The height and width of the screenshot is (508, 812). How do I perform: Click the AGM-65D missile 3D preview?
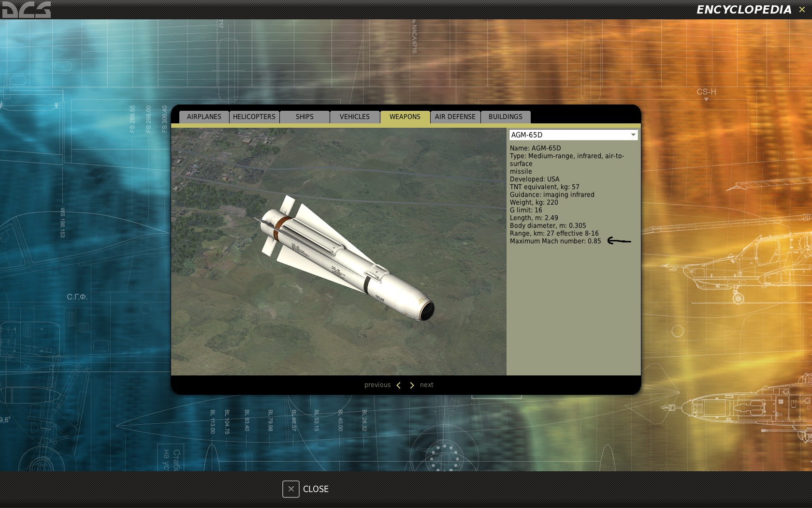coord(338,252)
